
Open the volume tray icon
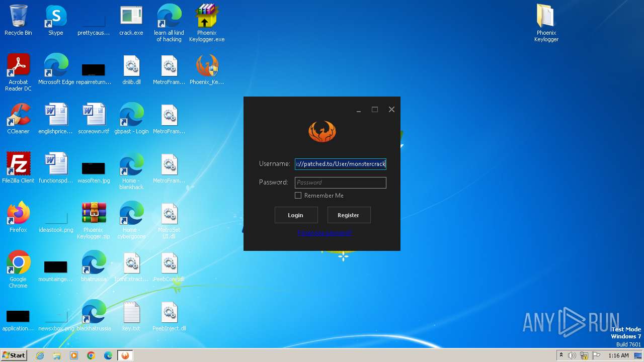572,355
